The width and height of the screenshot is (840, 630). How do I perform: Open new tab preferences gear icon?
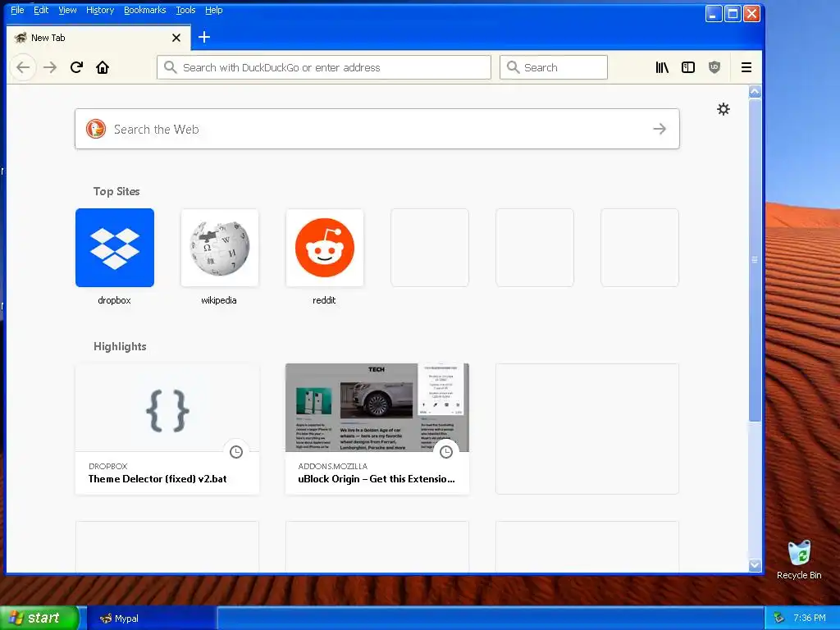pyautogui.click(x=724, y=109)
